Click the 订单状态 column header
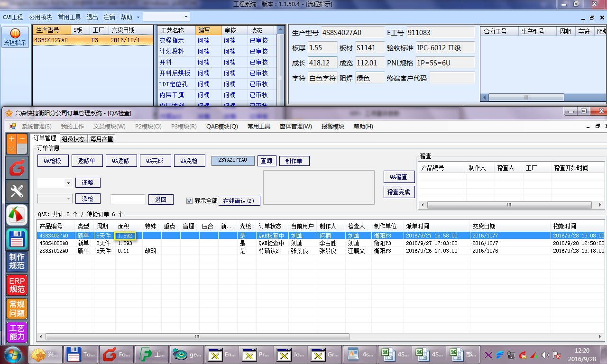 (x=272, y=226)
